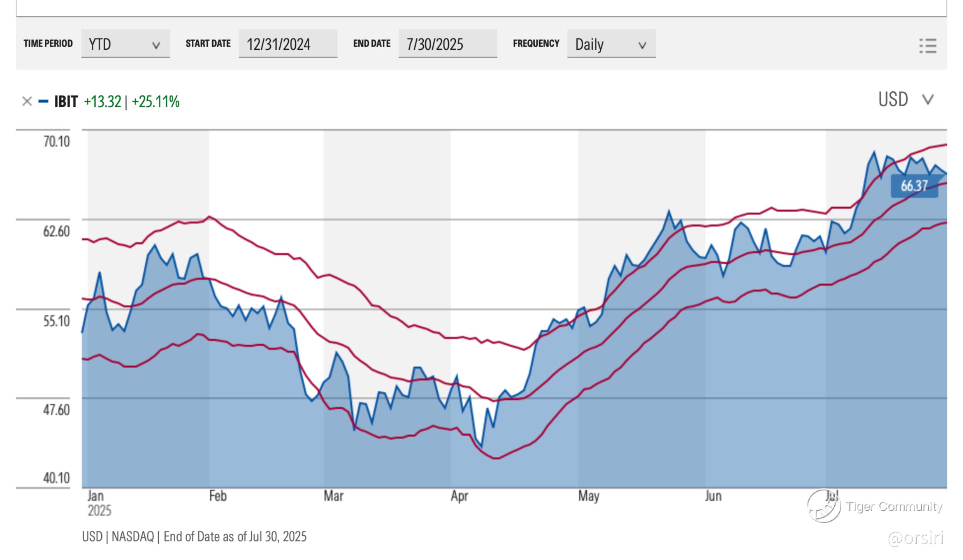963x560 pixels.
Task: Click the chevron arrow next to USD
Action: 928,100
